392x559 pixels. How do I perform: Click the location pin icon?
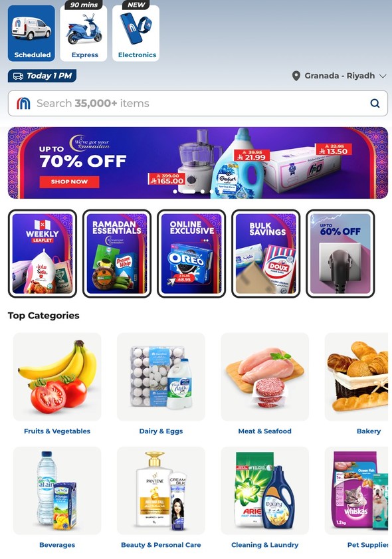pos(296,76)
